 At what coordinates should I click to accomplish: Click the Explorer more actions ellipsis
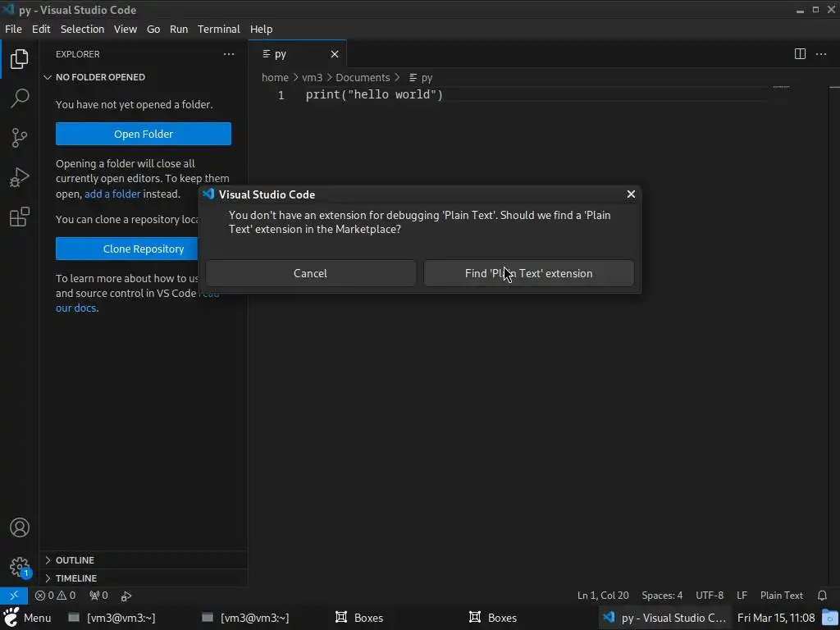tap(229, 54)
